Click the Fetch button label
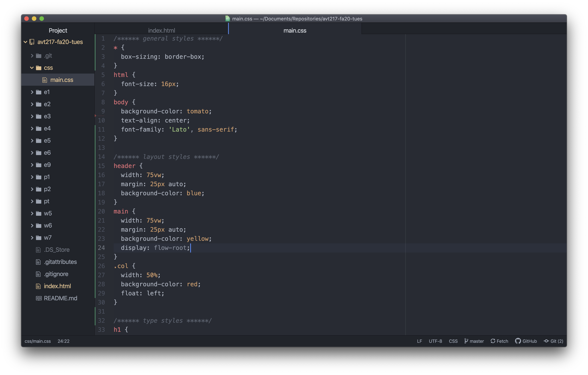588x375 pixels. pos(502,341)
